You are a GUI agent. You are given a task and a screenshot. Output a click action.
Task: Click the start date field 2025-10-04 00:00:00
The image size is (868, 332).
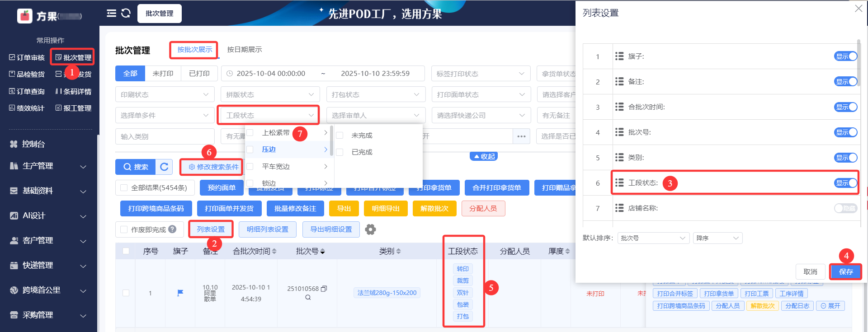[271, 74]
